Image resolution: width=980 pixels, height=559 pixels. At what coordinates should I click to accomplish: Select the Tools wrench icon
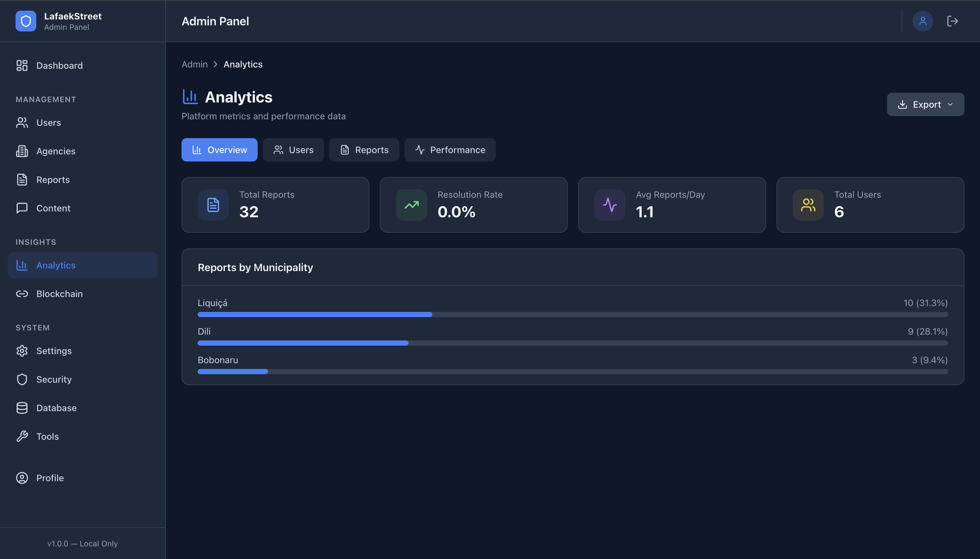coord(22,436)
